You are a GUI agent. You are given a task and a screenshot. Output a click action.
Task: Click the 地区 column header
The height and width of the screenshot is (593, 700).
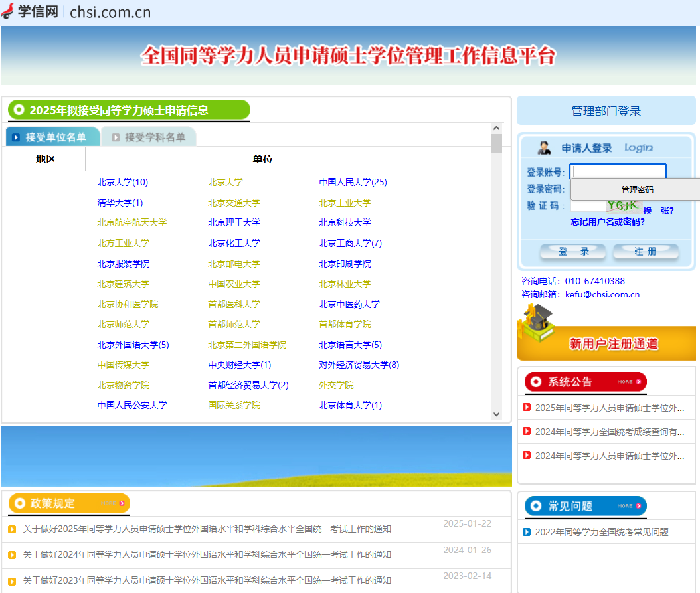[46, 159]
